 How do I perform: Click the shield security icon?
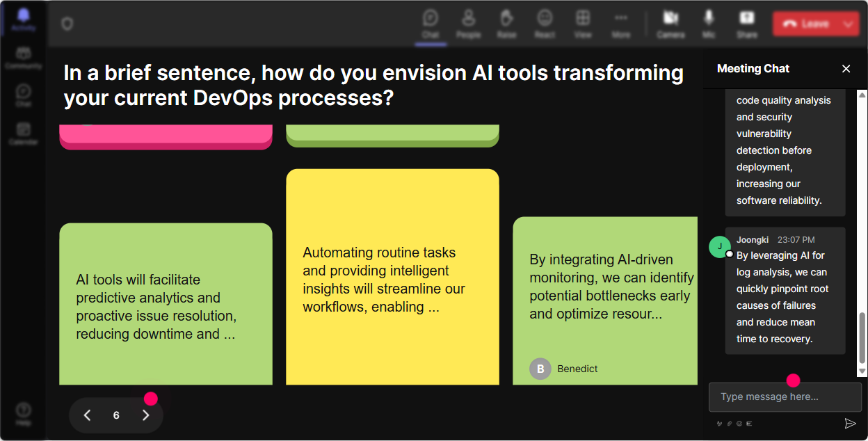67,24
